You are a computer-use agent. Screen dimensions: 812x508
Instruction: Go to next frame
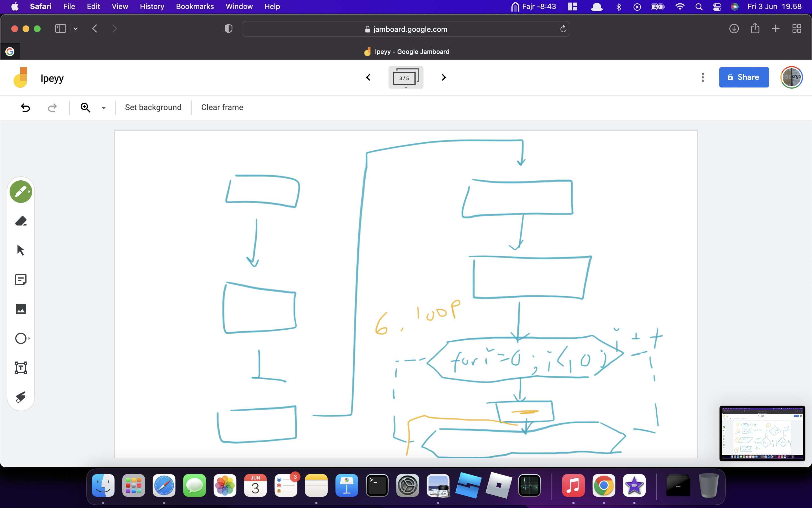[443, 78]
